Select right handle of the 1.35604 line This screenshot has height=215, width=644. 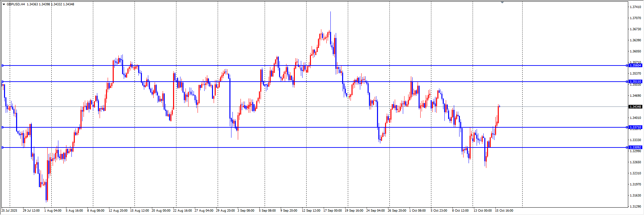click(627, 66)
